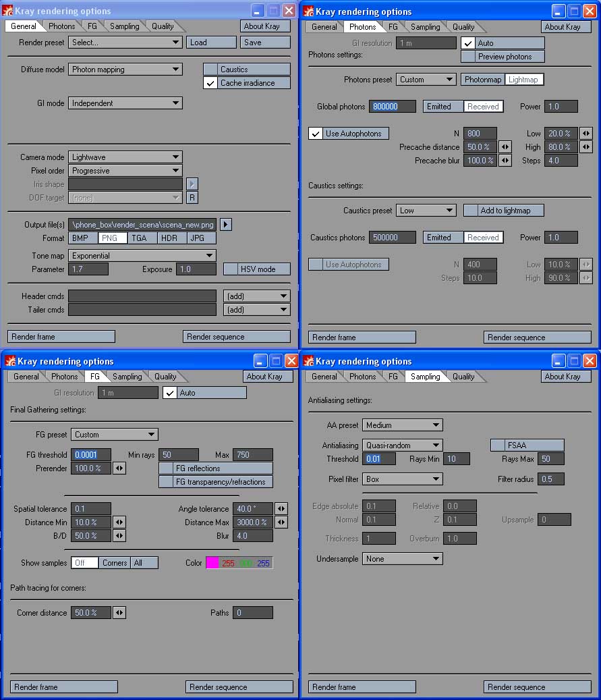Click the Corner distance stepper arrows
Image resolution: width=601 pixels, height=700 pixels.
coord(119,613)
